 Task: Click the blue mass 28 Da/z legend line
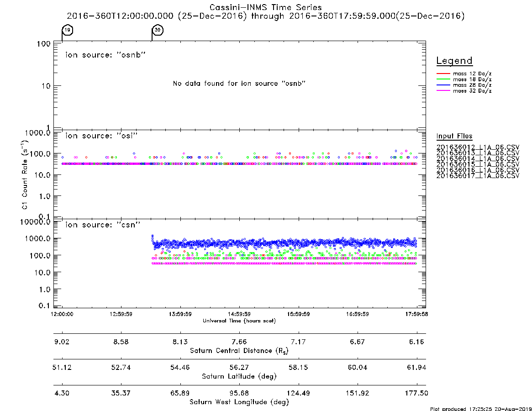[x=443, y=85]
